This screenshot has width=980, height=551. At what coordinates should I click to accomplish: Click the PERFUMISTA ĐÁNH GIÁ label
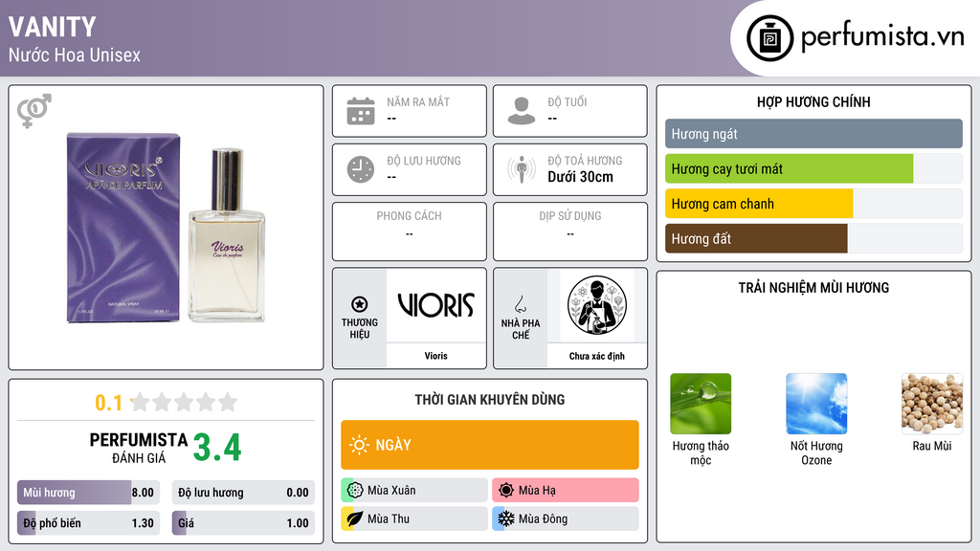(x=138, y=448)
